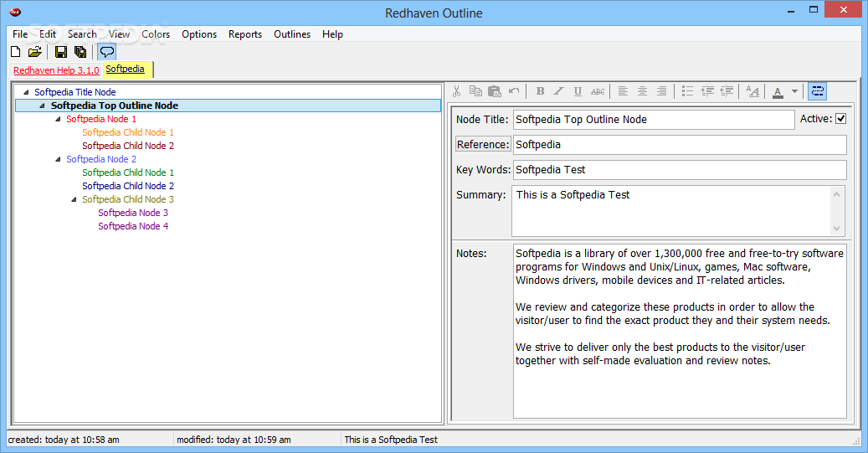Open the Reports menu
The image size is (868, 453).
coord(245,34)
